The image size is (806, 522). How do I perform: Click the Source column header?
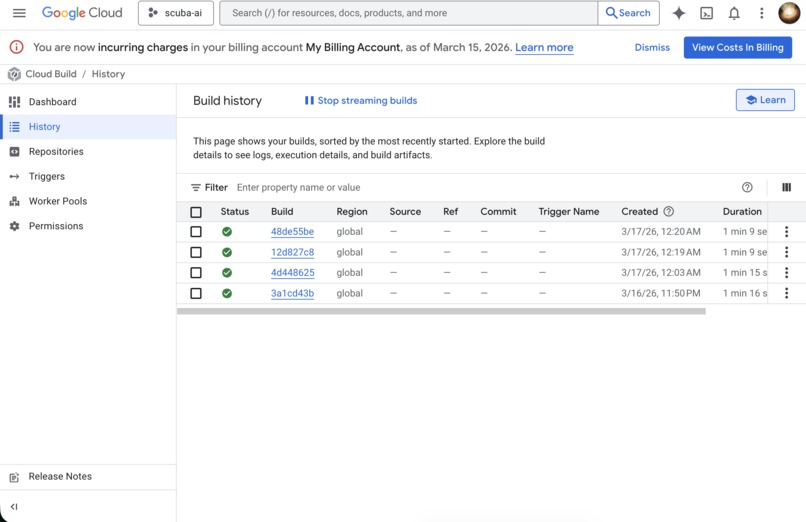pyautogui.click(x=405, y=212)
